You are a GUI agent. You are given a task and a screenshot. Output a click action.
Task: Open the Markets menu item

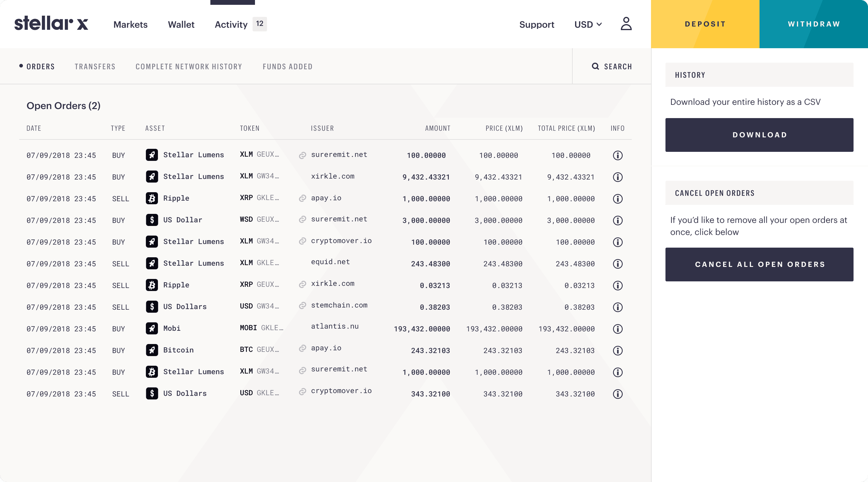click(x=131, y=25)
